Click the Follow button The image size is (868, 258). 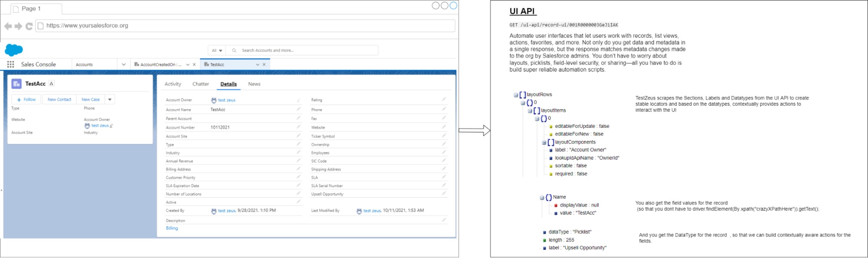tap(26, 99)
